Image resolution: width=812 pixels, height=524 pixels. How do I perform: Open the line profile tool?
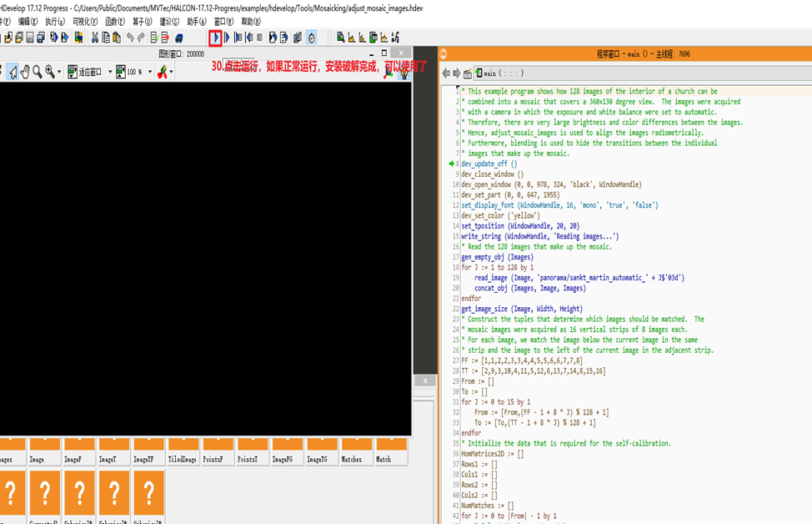tap(383, 38)
